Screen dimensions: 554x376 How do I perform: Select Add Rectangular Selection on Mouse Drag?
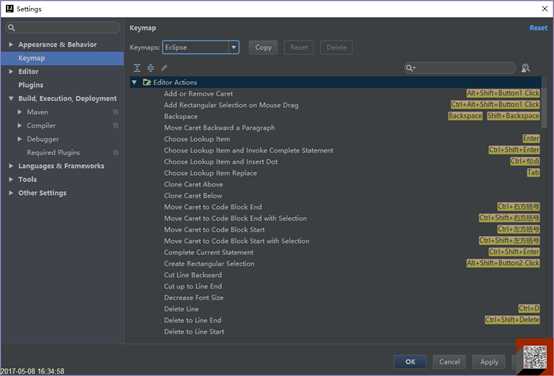point(231,105)
